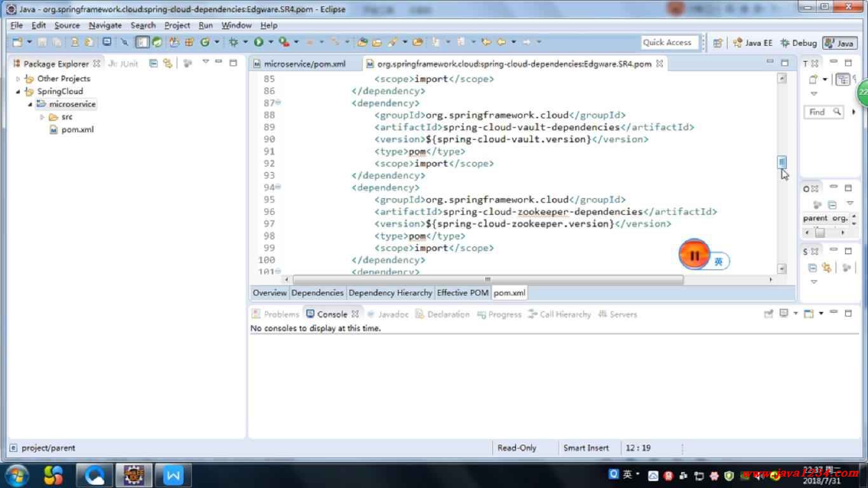
Task: Switch to the Javadoc view tab
Action: [388, 314]
